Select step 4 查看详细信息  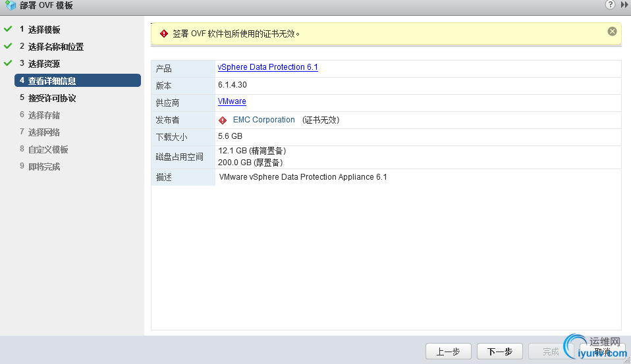pos(78,80)
